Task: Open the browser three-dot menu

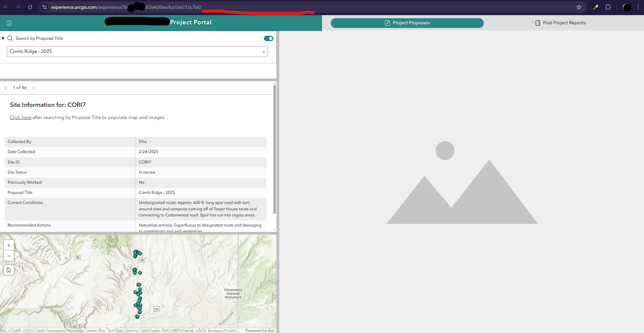Action: pyautogui.click(x=638, y=7)
